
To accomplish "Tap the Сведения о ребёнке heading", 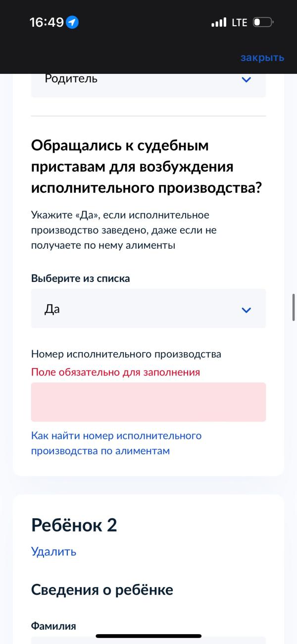I will coord(102,590).
